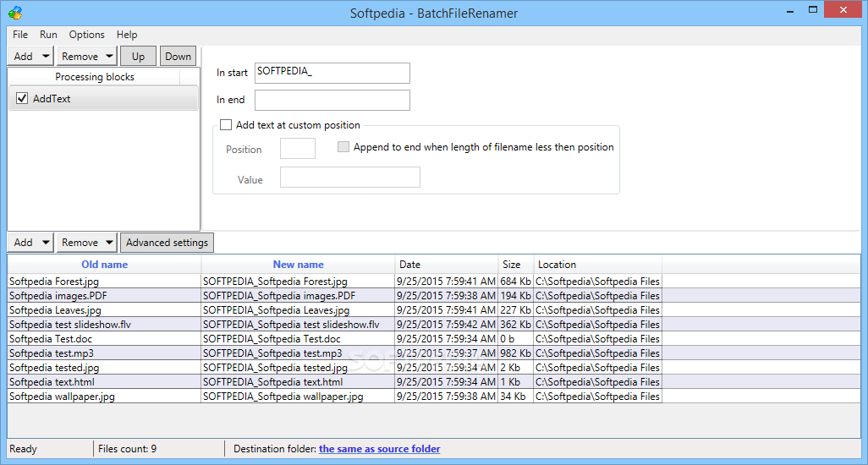Click new name SOFTPEDIA_Softpedia Forest.jpg
868x465 pixels.
coord(298,282)
